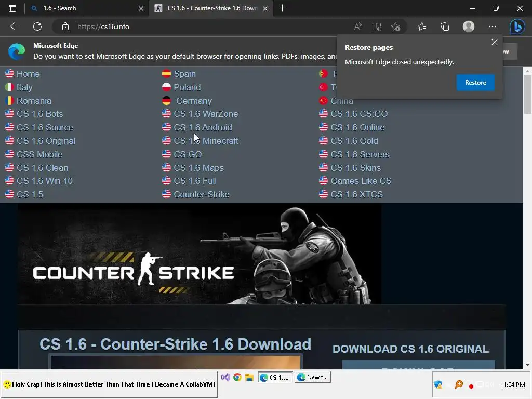
Task: Open the Counter-Strike link
Action: (202, 194)
